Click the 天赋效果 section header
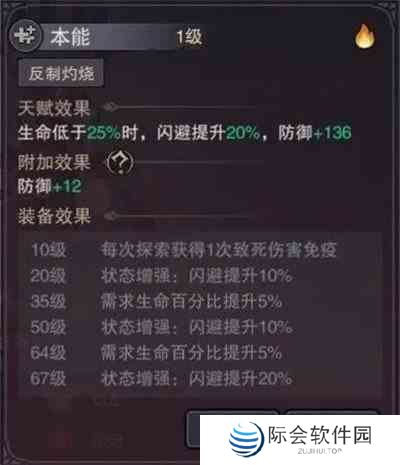Image resolution: width=400 pixels, height=465 pixels. (54, 108)
